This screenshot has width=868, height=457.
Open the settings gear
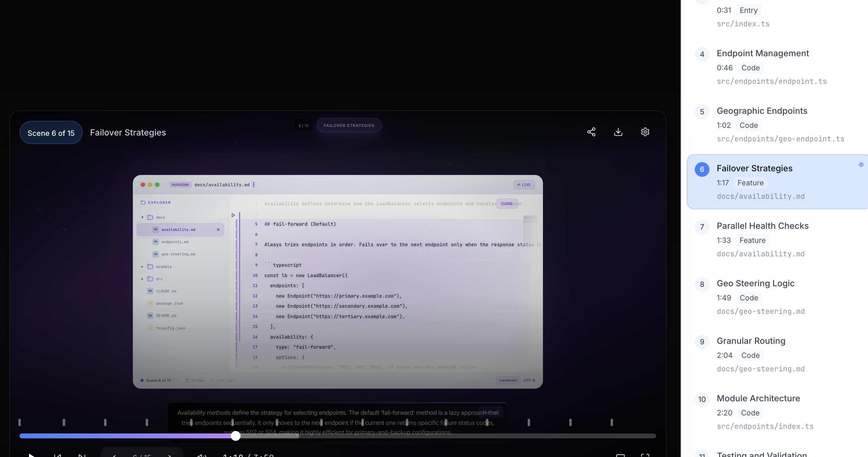(645, 132)
